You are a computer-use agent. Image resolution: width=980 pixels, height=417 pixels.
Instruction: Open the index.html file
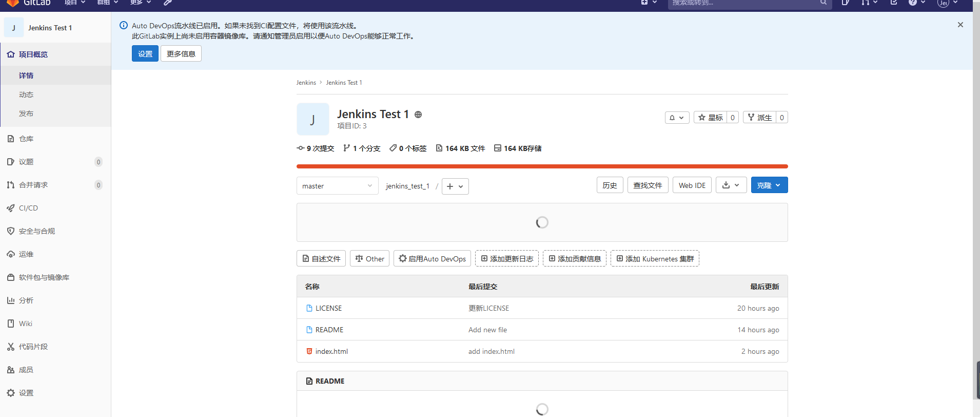pos(331,351)
